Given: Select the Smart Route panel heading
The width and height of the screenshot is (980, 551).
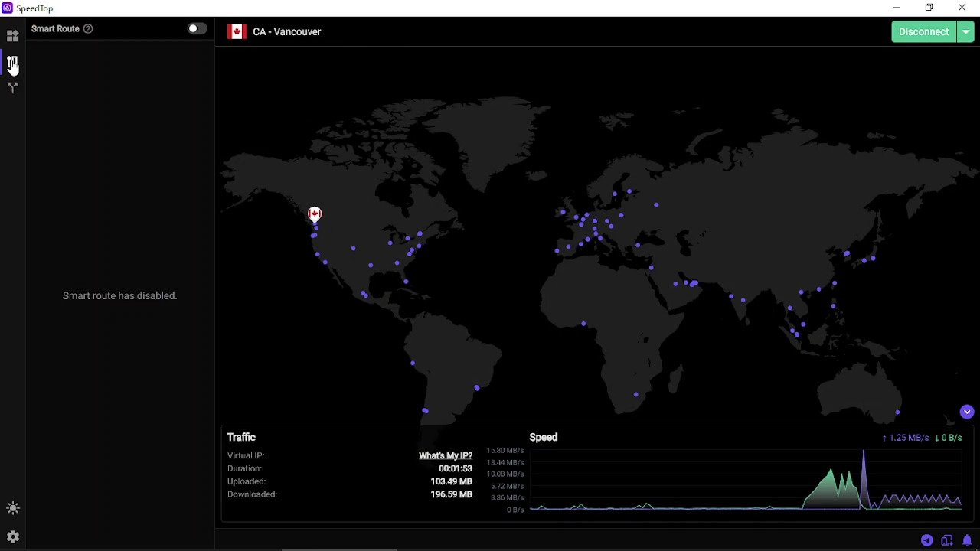Looking at the screenshot, I should pos(55,29).
